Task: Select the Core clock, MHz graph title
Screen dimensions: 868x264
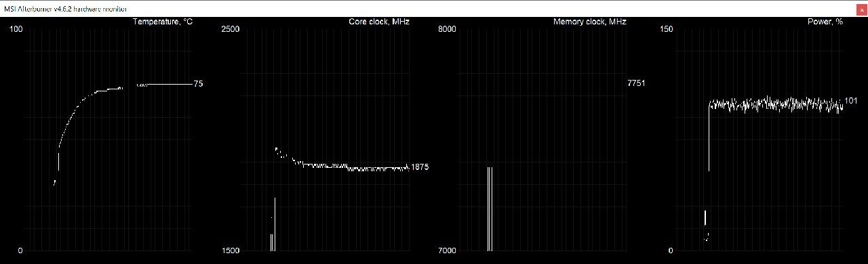Action: click(x=379, y=22)
